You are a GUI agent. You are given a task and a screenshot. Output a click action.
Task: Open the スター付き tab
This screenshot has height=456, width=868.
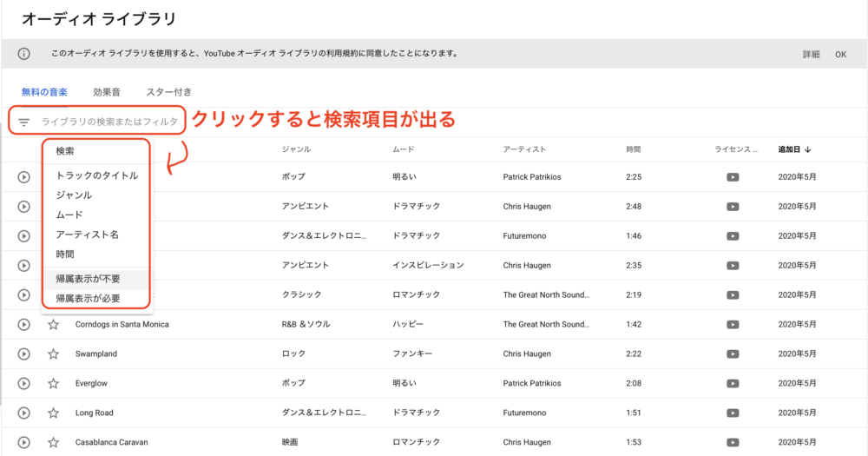(x=168, y=92)
